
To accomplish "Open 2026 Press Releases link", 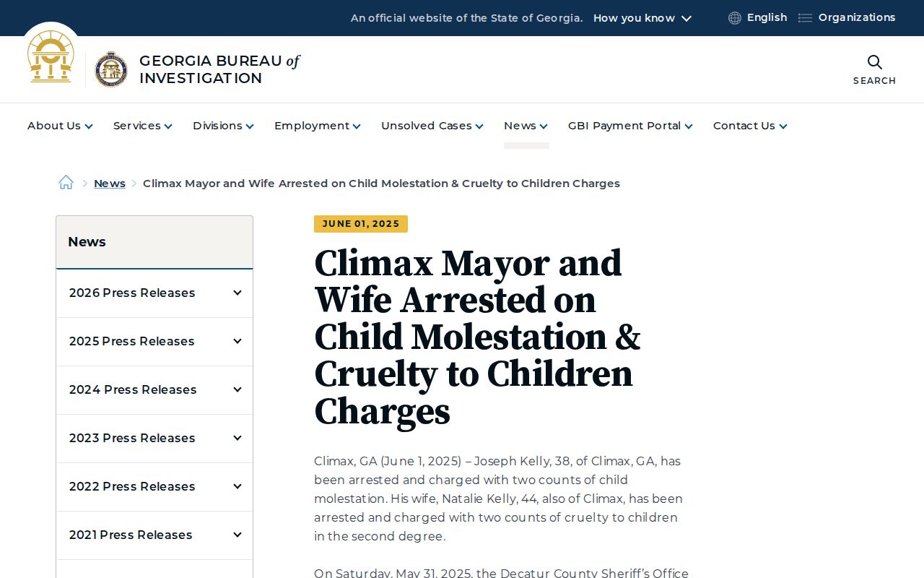I will click(132, 293).
